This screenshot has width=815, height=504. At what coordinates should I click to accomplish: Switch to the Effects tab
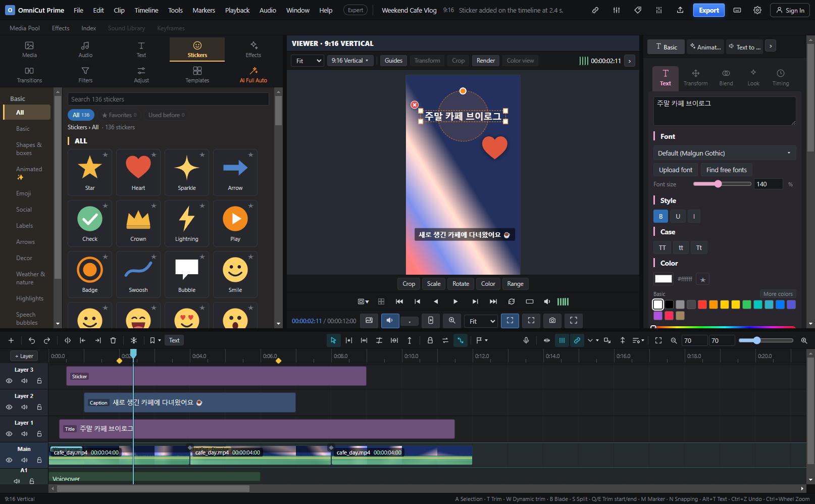click(61, 28)
